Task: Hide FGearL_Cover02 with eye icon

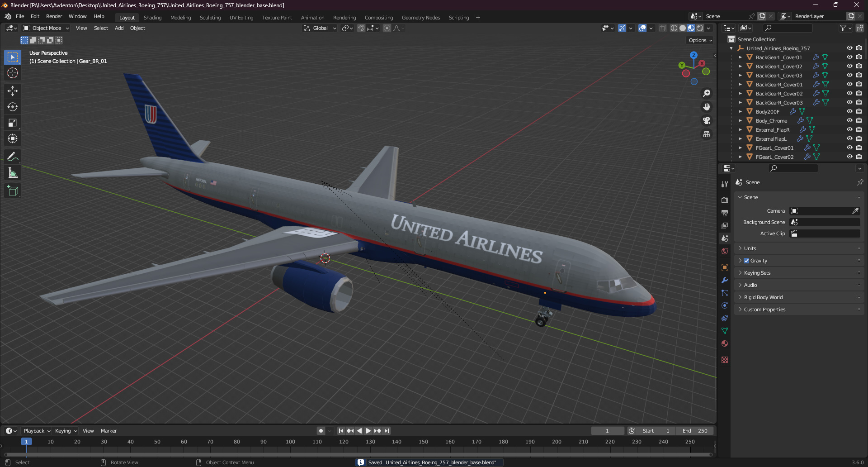Action: 849,157
